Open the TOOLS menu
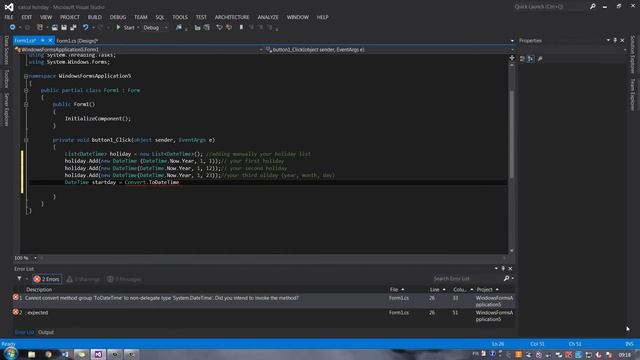The image size is (640, 360). click(180, 17)
